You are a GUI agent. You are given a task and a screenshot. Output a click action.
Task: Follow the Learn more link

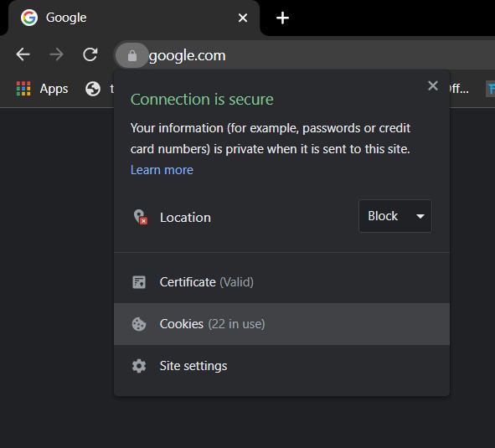point(162,170)
